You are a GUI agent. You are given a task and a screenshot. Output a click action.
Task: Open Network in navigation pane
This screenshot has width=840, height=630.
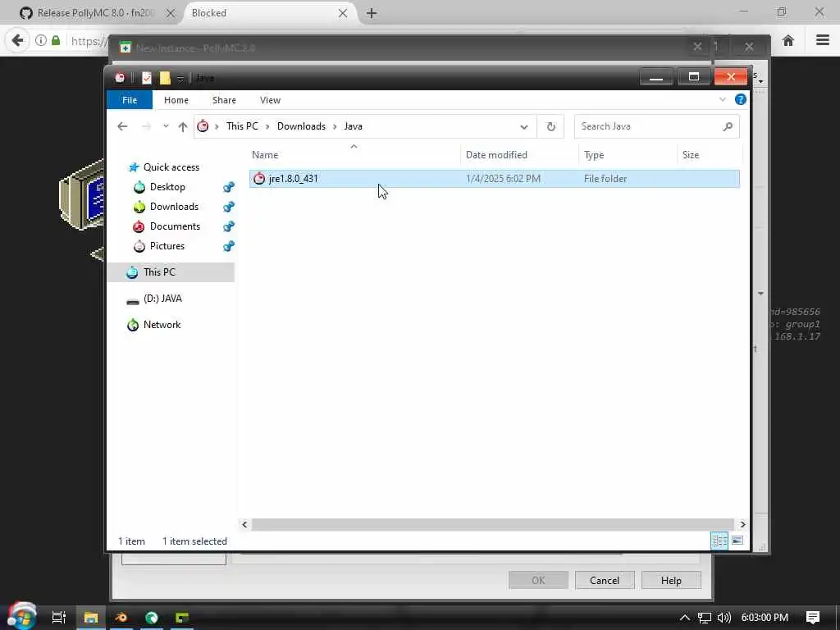tap(162, 325)
